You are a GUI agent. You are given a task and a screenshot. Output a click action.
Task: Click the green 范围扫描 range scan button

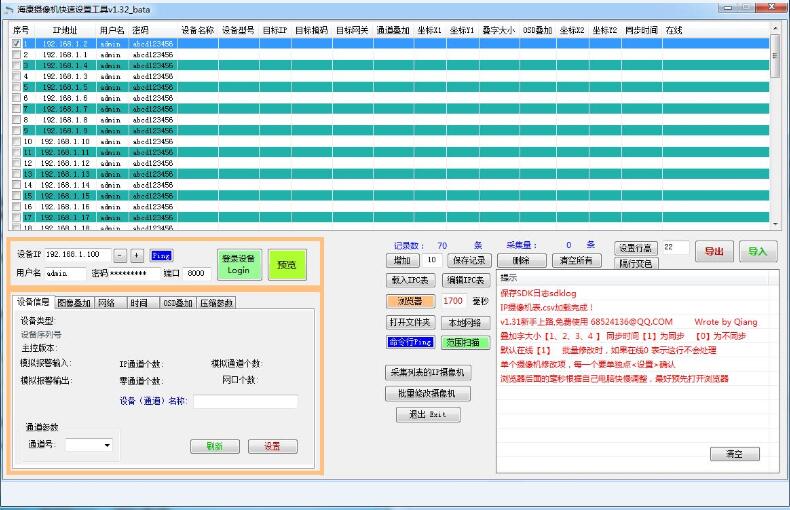click(466, 343)
